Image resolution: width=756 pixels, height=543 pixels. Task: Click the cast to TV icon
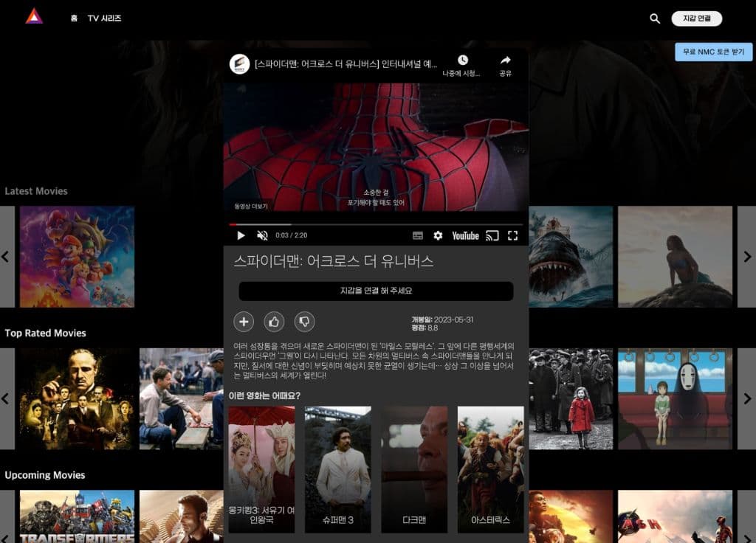click(492, 235)
